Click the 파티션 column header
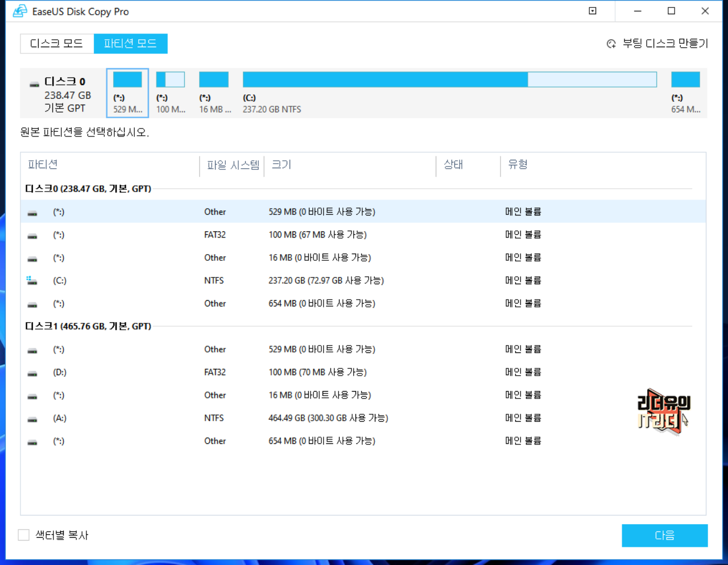728x565 pixels. click(43, 165)
